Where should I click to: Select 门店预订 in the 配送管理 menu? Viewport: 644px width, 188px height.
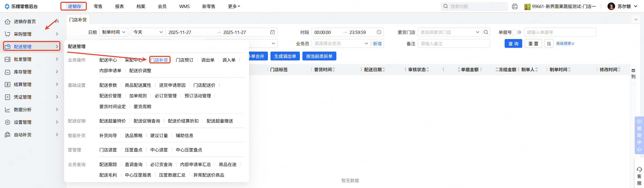(x=184, y=60)
